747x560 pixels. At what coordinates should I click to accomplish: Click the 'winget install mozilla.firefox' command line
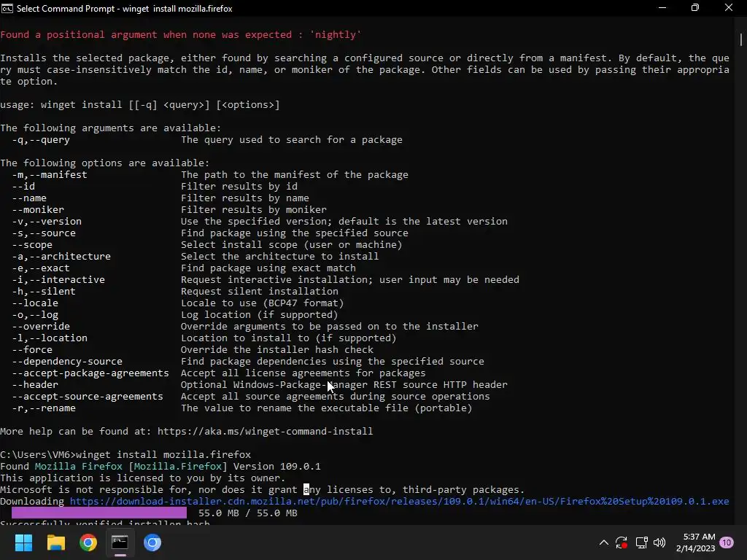coord(163,455)
